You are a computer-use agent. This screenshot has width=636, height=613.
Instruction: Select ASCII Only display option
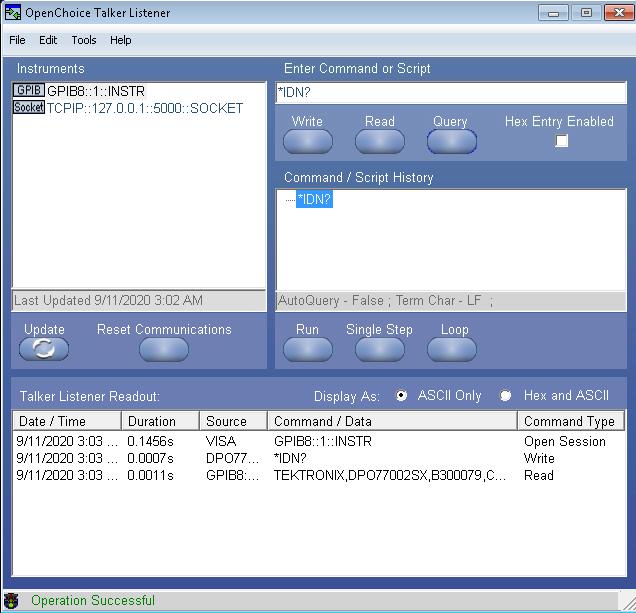[402, 396]
